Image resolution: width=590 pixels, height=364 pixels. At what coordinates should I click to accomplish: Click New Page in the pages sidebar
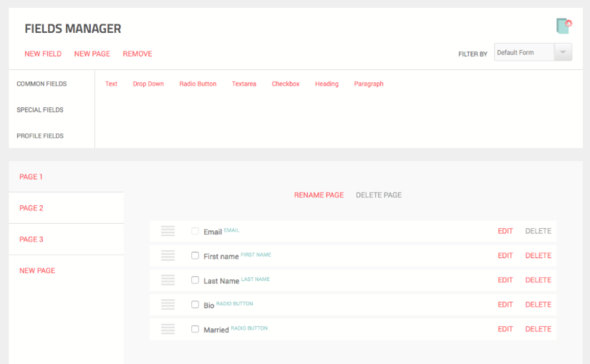tap(37, 270)
